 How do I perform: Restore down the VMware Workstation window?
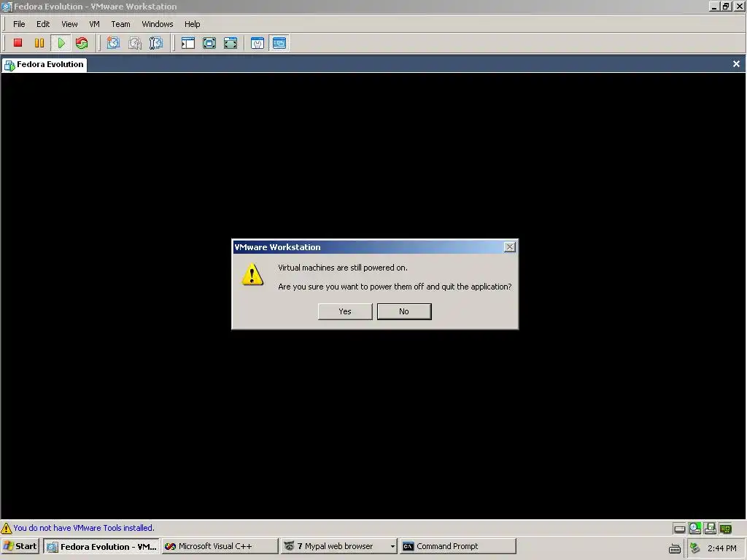tap(726, 7)
